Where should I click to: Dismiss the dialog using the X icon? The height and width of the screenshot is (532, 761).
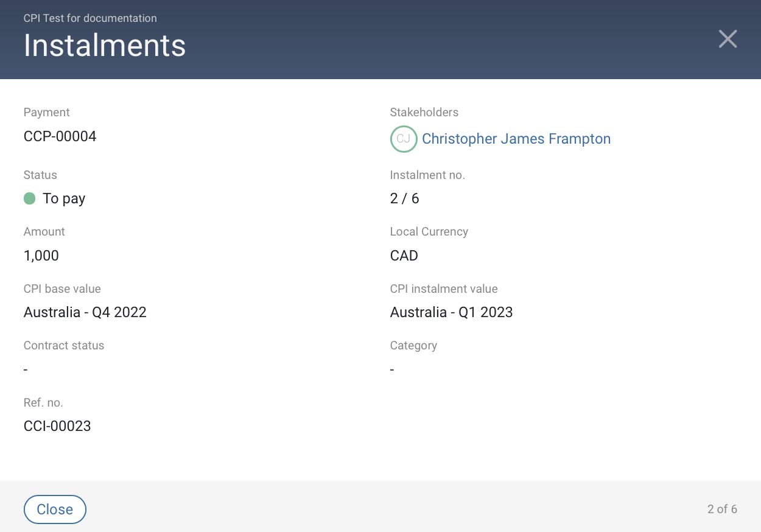(728, 38)
